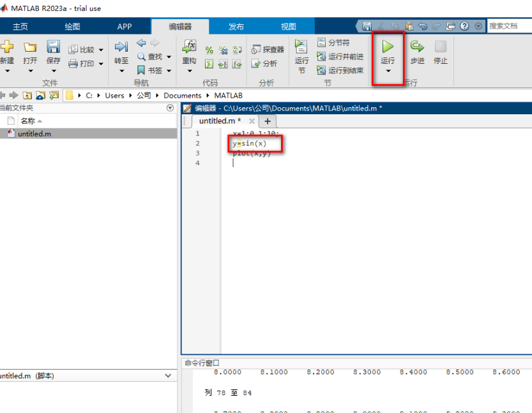Click the quick access save icon
The image size is (532, 413).
pyautogui.click(x=367, y=26)
